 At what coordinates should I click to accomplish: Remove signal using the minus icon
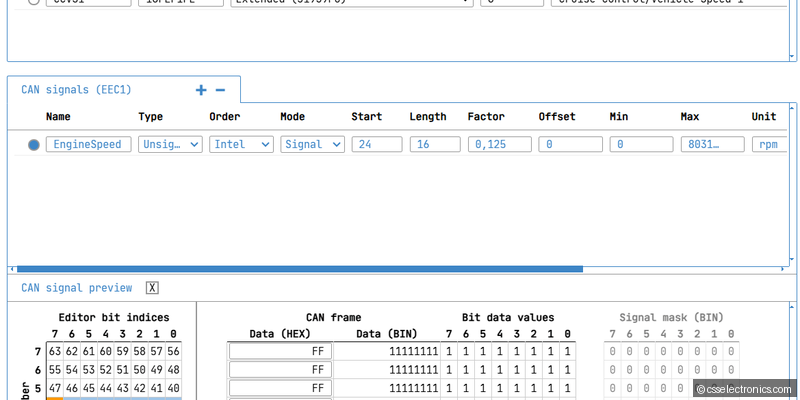point(220,90)
